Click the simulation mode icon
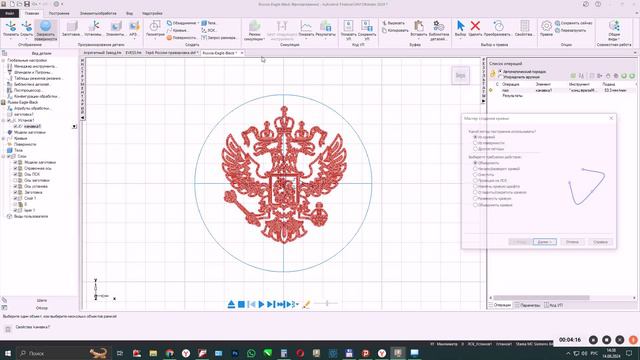 (x=255, y=27)
